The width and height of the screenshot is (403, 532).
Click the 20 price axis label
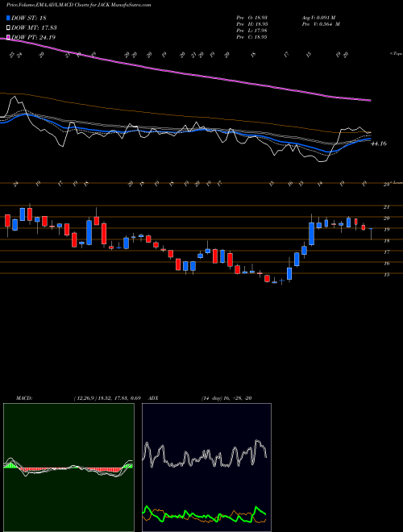[x=386, y=218]
